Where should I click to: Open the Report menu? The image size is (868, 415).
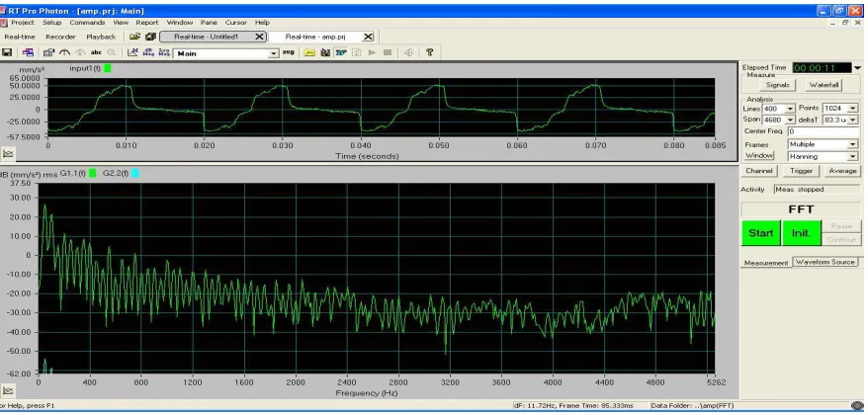coord(146,23)
